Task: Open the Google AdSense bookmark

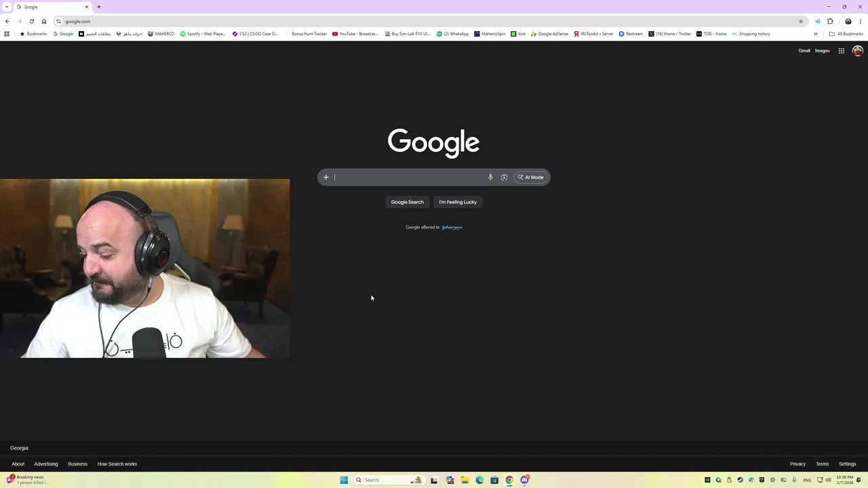Action: [x=550, y=34]
